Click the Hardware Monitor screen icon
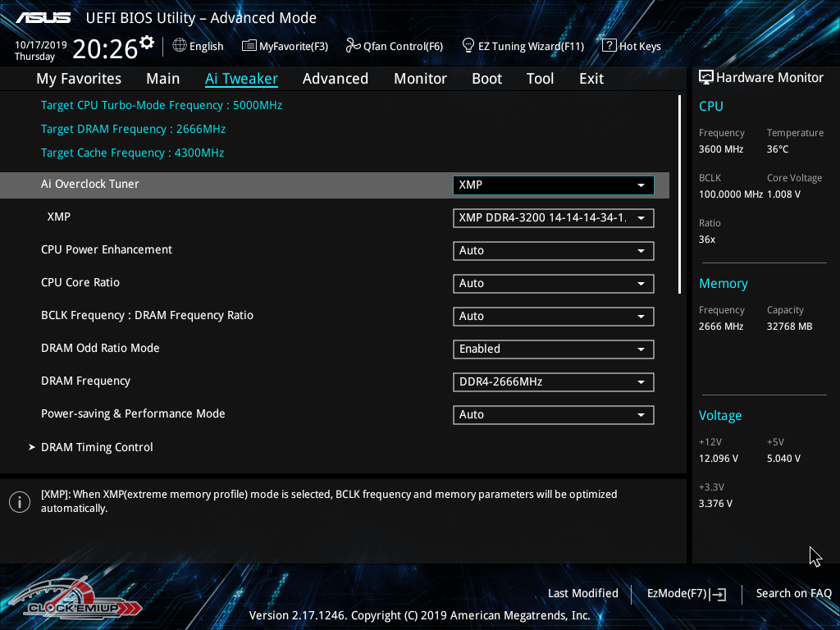 [x=705, y=78]
